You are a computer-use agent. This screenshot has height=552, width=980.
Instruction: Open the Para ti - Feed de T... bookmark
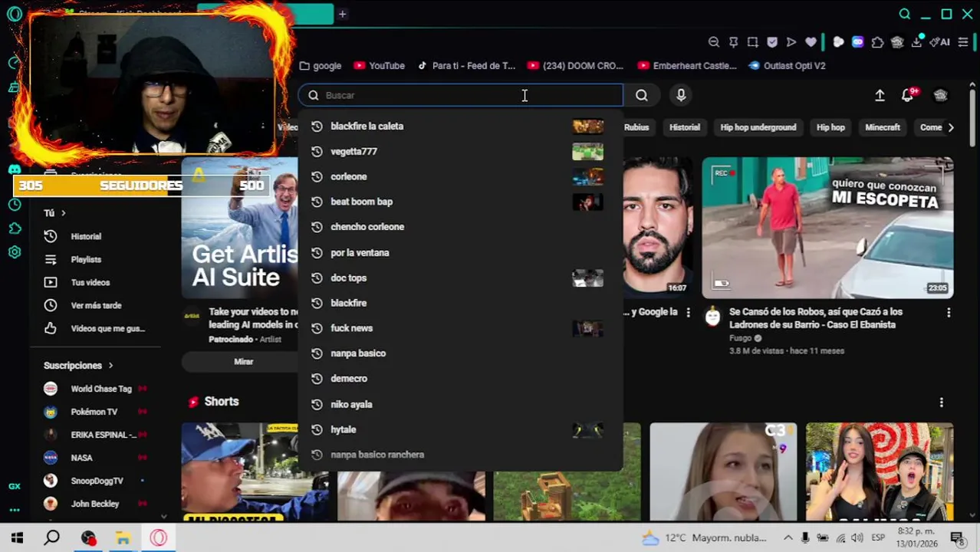point(465,66)
